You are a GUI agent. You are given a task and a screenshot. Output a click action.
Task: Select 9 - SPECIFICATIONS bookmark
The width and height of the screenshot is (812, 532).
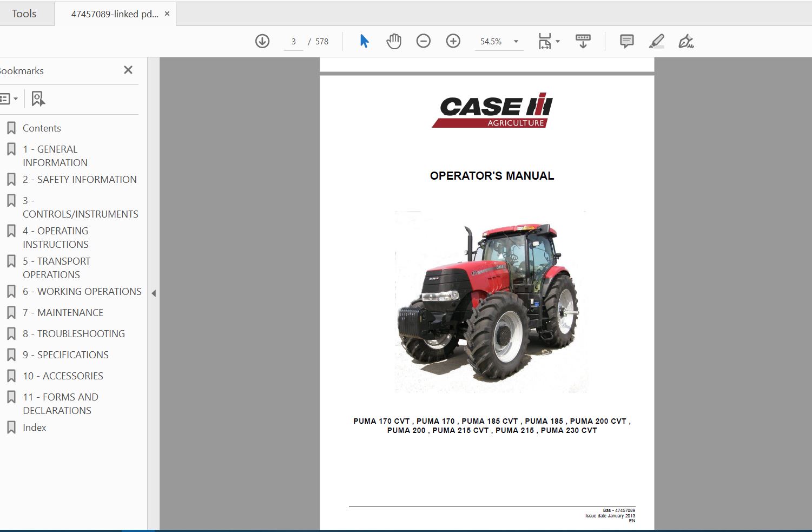tap(65, 354)
